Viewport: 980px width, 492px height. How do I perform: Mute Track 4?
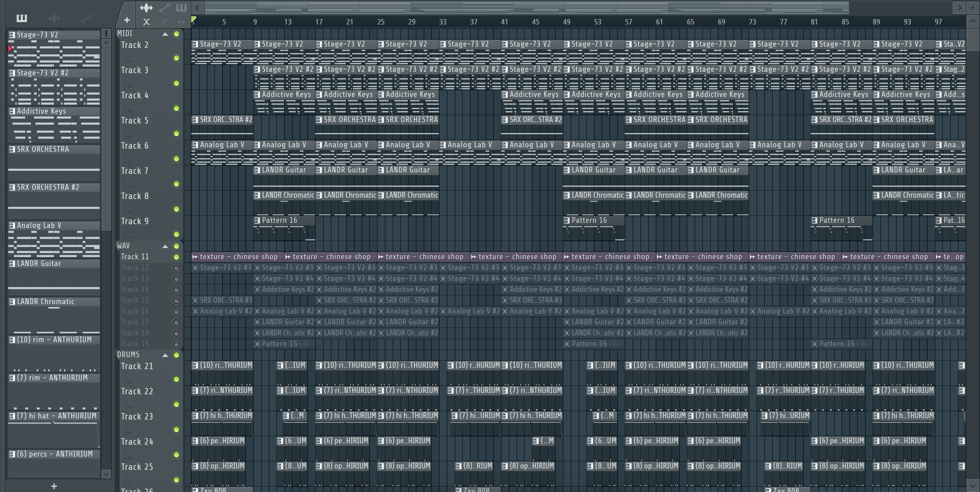[176, 109]
